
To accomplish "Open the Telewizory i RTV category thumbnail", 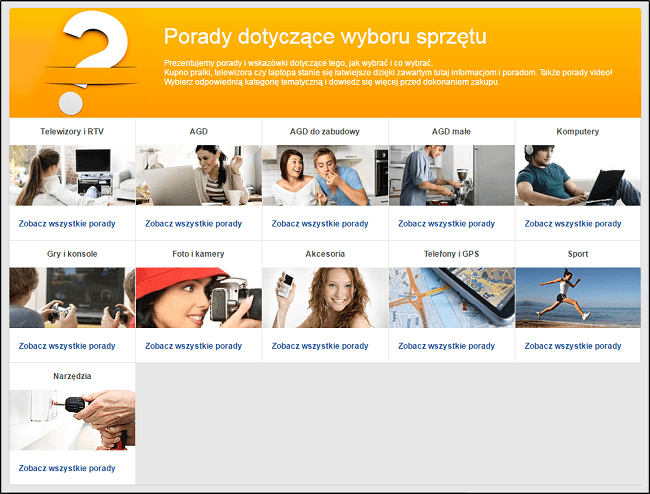I will coord(72,175).
